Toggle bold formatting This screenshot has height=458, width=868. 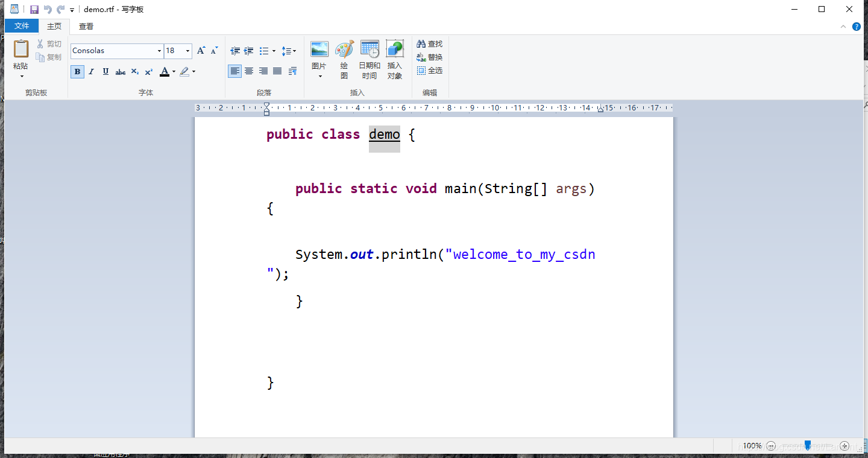click(x=77, y=72)
